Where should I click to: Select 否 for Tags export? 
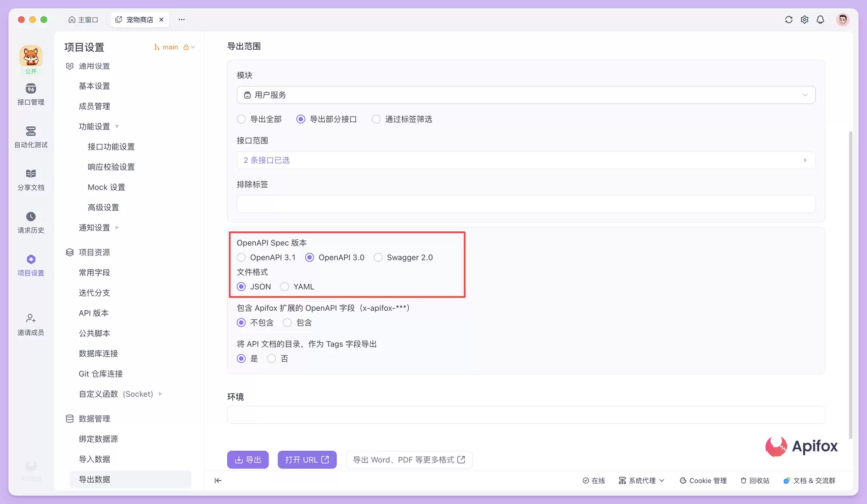click(271, 359)
